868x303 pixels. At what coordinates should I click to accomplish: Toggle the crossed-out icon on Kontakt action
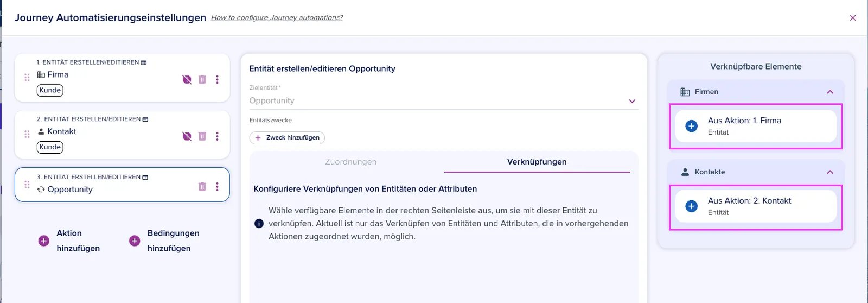tap(187, 136)
